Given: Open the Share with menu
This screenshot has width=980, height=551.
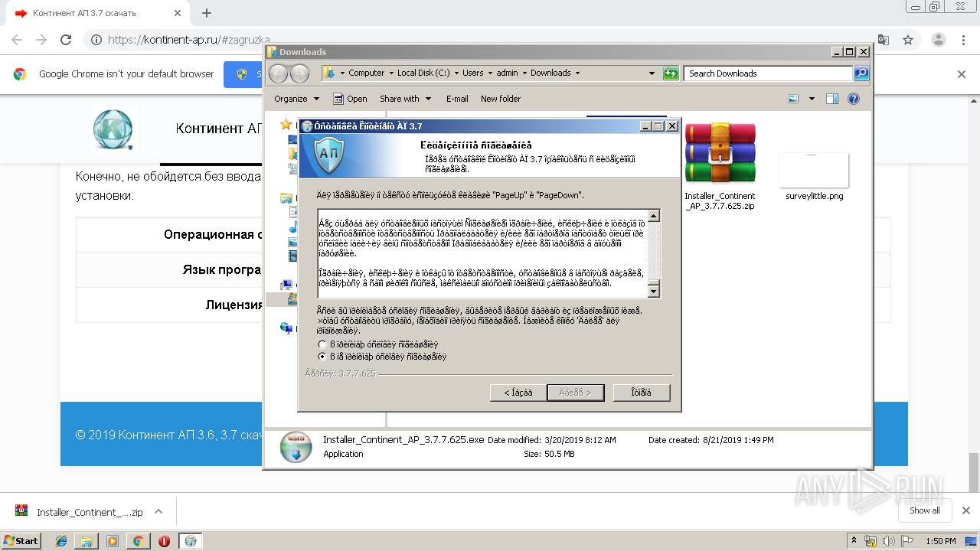Looking at the screenshot, I should point(406,99).
